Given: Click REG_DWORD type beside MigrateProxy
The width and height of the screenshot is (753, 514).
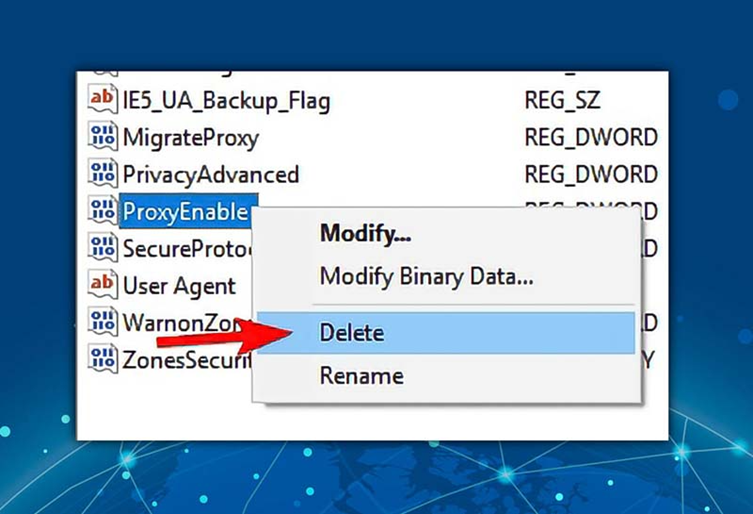Looking at the screenshot, I should pos(590,137).
